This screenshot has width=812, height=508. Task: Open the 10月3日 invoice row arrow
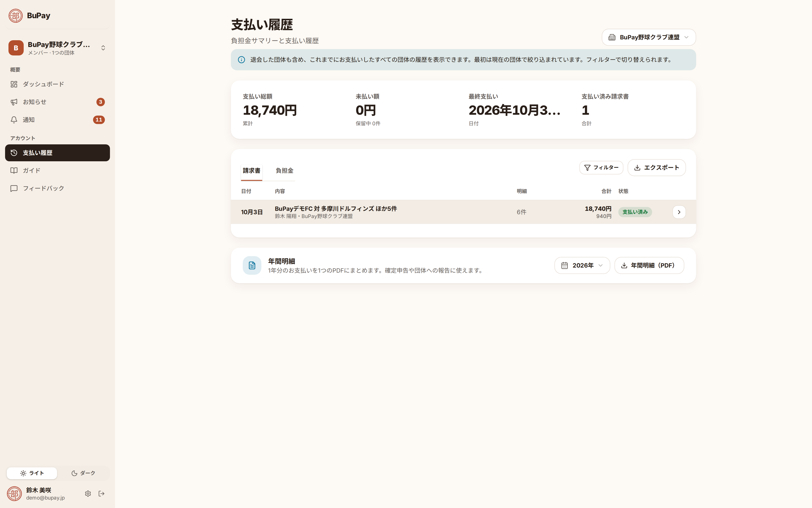pos(679,212)
